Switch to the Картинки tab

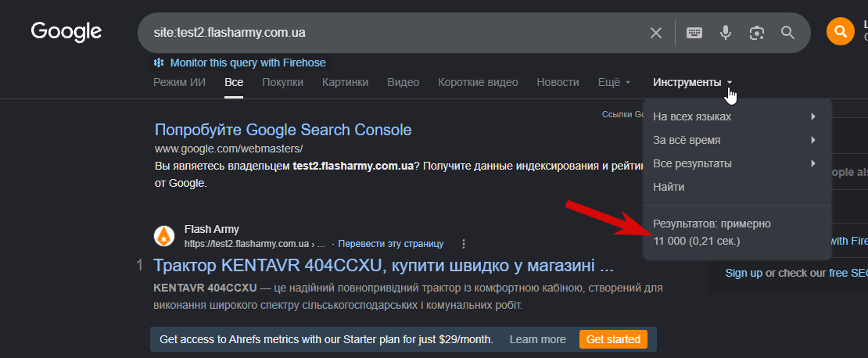click(x=345, y=82)
